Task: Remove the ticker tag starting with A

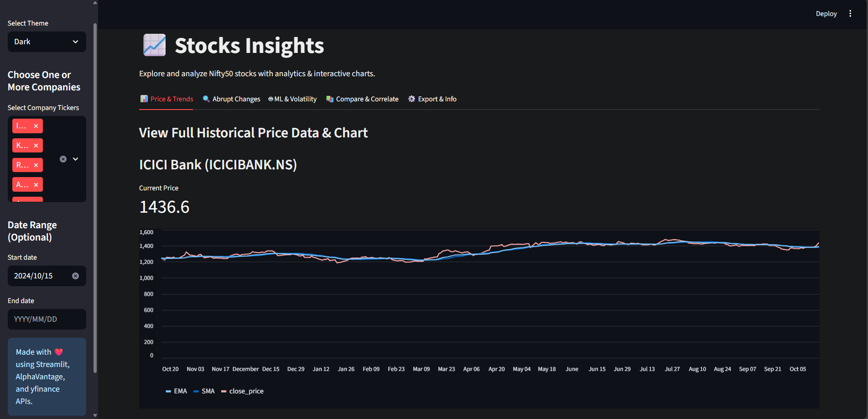Action: (x=36, y=185)
